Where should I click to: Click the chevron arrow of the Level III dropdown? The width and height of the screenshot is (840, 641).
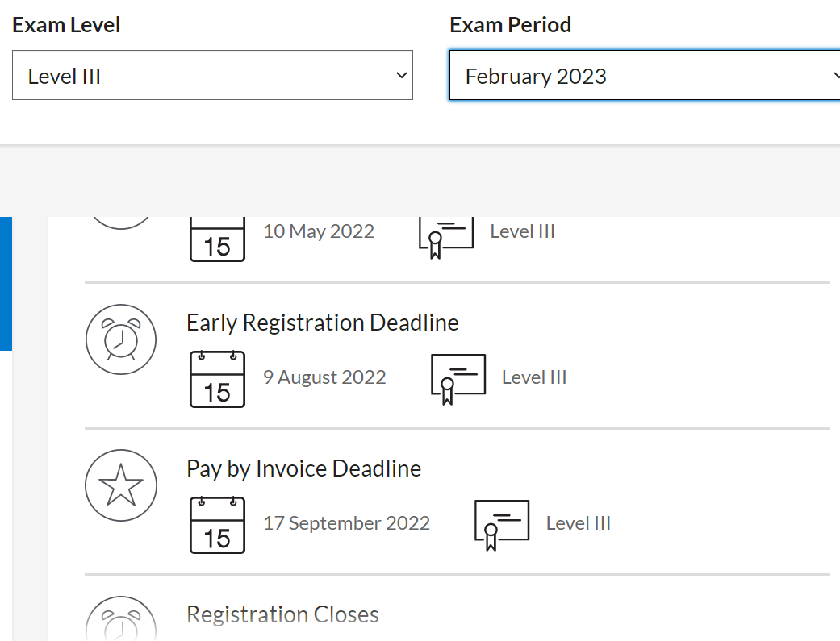click(401, 76)
